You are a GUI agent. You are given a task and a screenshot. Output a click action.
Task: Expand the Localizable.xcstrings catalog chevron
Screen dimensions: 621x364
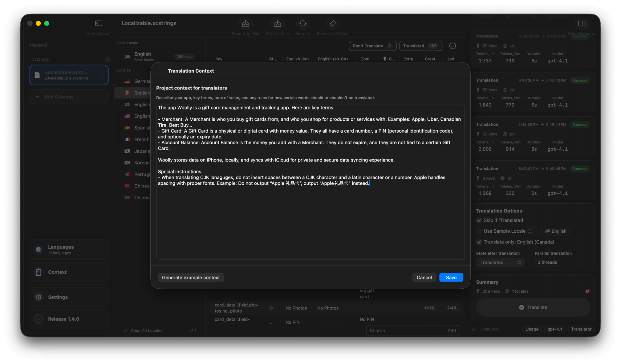(x=103, y=75)
